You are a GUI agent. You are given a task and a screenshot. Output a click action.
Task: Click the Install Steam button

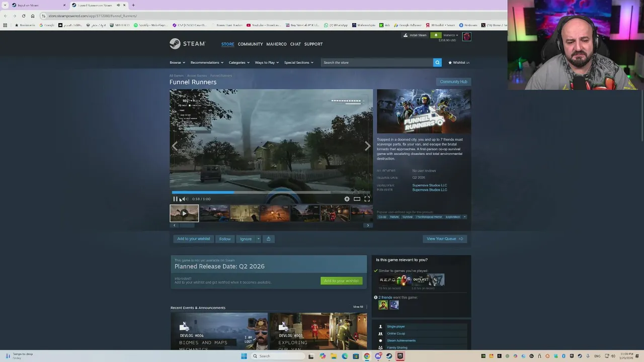(415, 35)
